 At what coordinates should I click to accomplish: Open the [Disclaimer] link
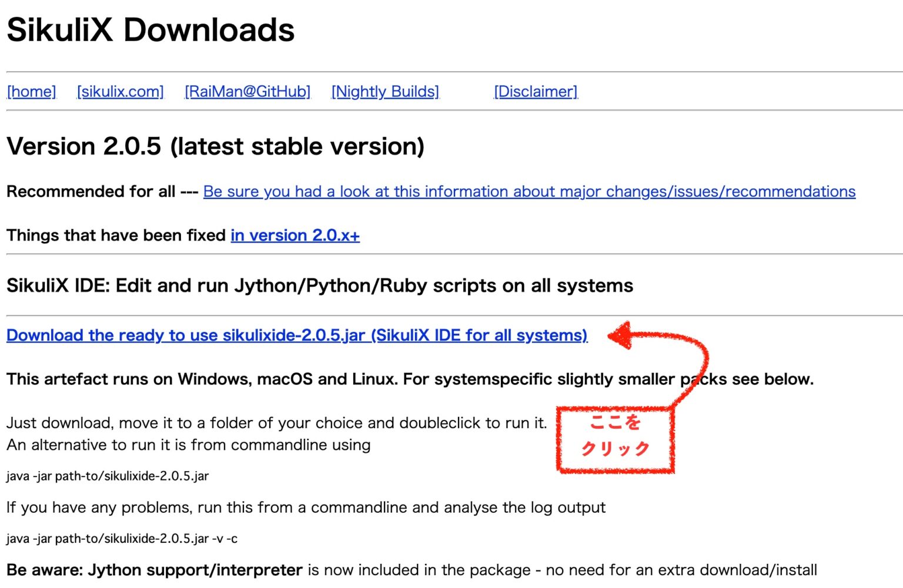pyautogui.click(x=536, y=92)
